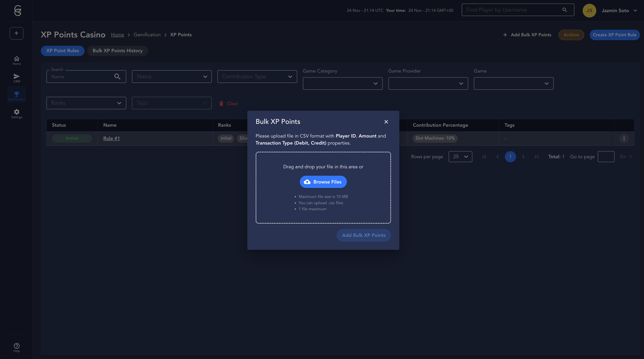The image size is (644, 359).
Task: Click the Create XP Point Rule button
Action: [614, 35]
